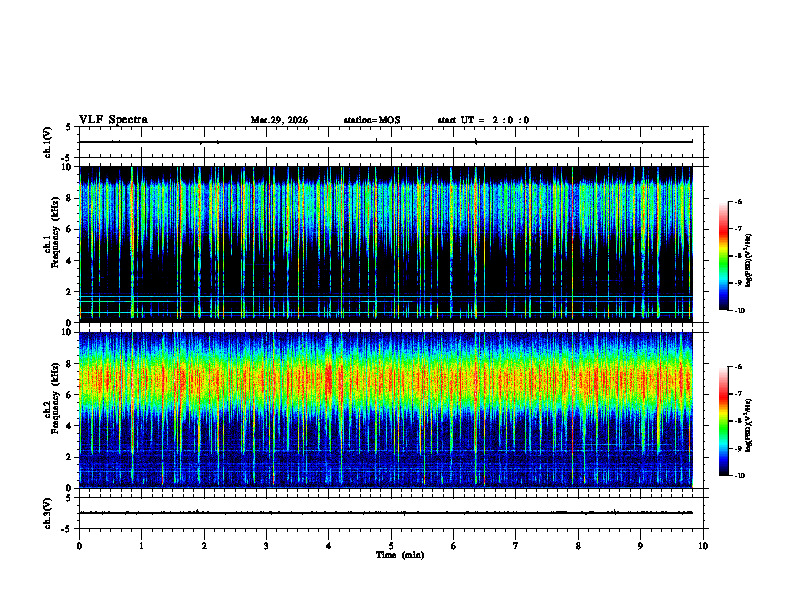792x612 pixels.
Task: Click the "ch.3(V)" axis label
Action: pos(48,514)
